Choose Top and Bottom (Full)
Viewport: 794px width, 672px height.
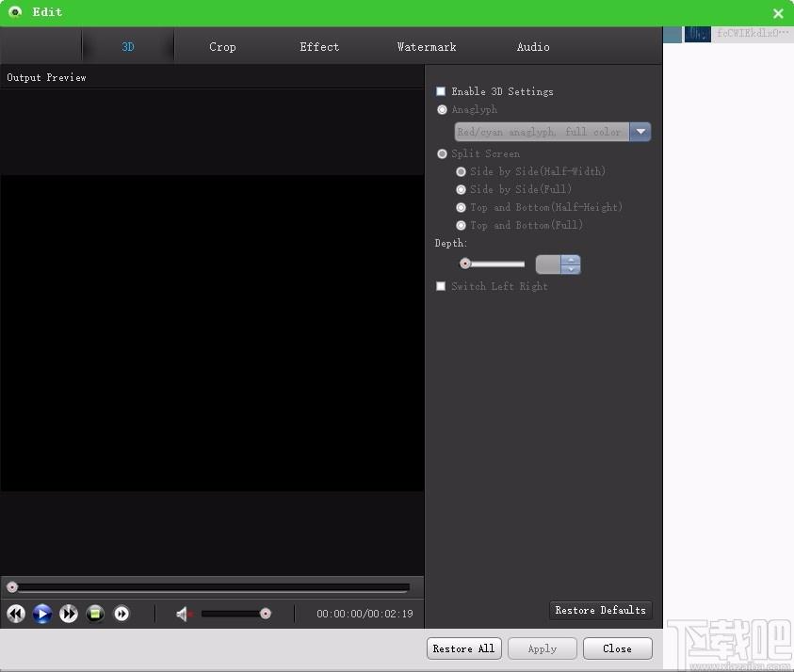click(x=461, y=225)
